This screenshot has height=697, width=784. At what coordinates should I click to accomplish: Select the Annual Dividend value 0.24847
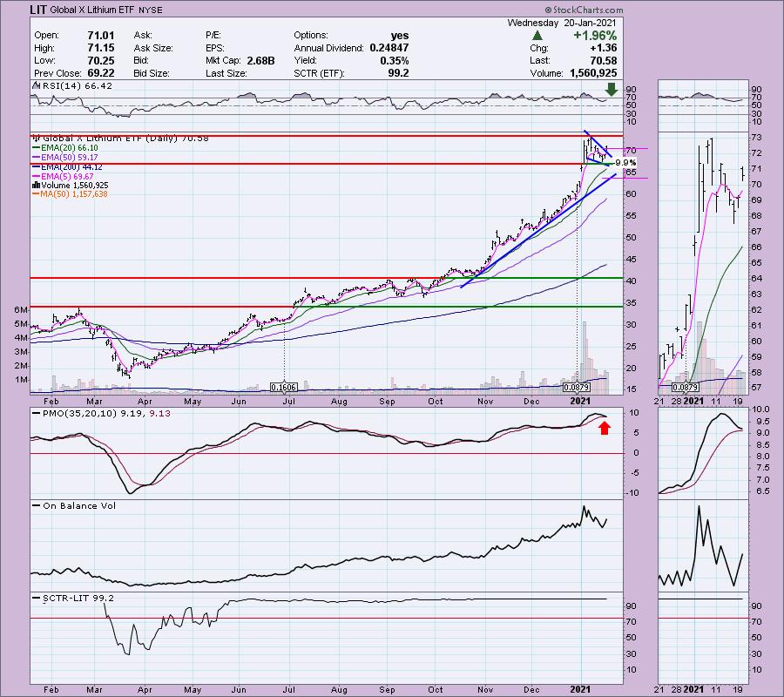point(389,48)
